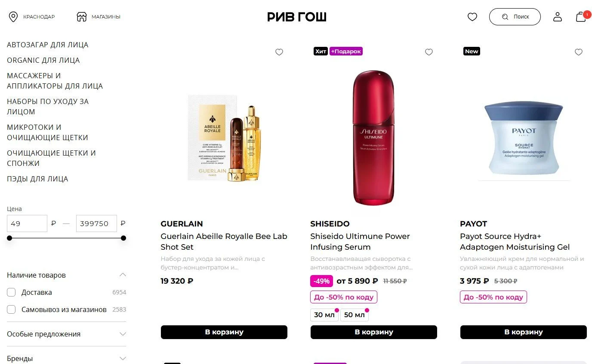Add Payot gel with В корзину button
This screenshot has height=364, width=592.
coord(524,332)
